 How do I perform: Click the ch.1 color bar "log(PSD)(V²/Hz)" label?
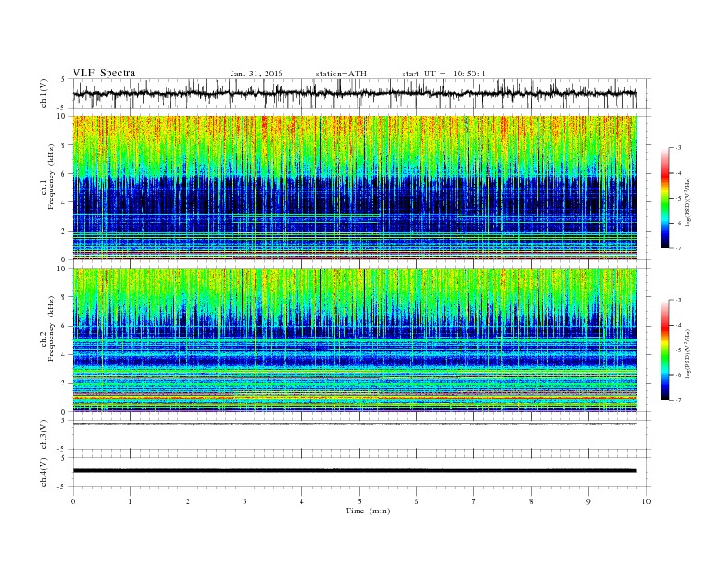[x=688, y=202]
